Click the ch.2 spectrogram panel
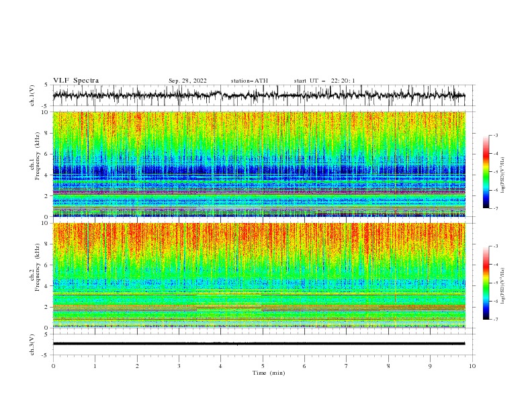The height and width of the screenshot is (411, 532). pyautogui.click(x=259, y=275)
